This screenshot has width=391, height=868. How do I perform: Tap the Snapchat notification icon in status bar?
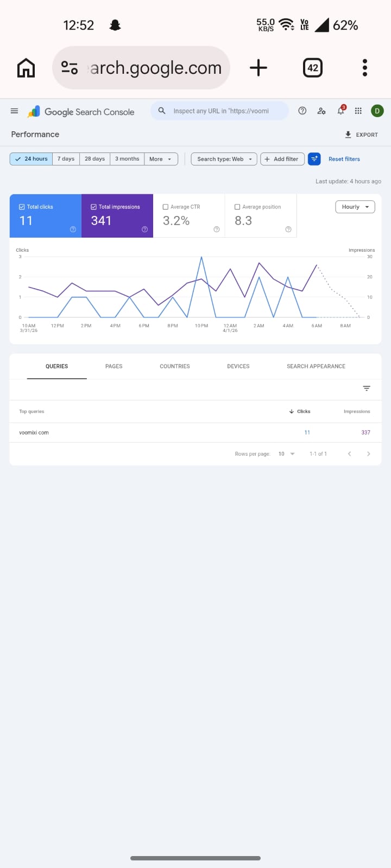115,25
